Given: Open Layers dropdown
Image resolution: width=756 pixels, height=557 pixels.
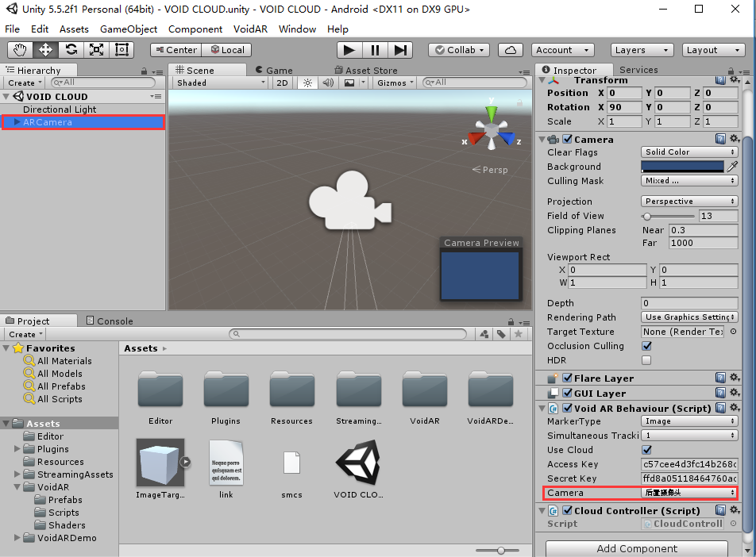Looking at the screenshot, I should click(x=642, y=50).
